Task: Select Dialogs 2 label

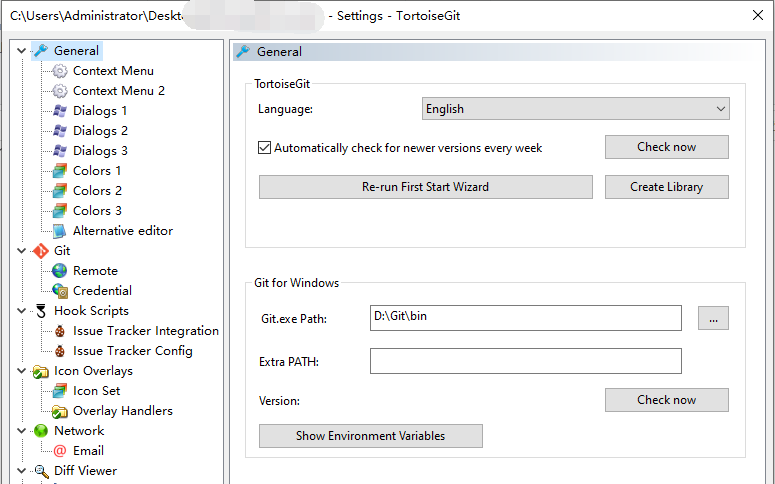Action: [x=100, y=131]
